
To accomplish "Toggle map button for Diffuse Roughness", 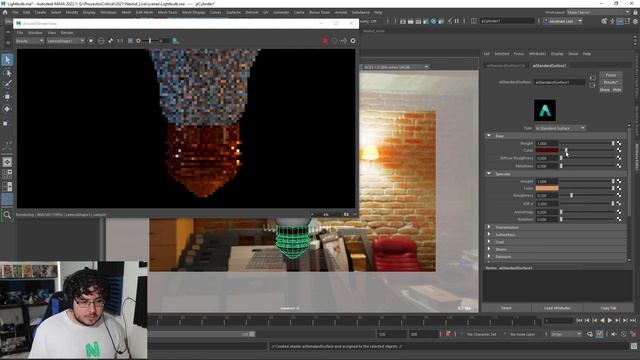I will click(x=619, y=158).
